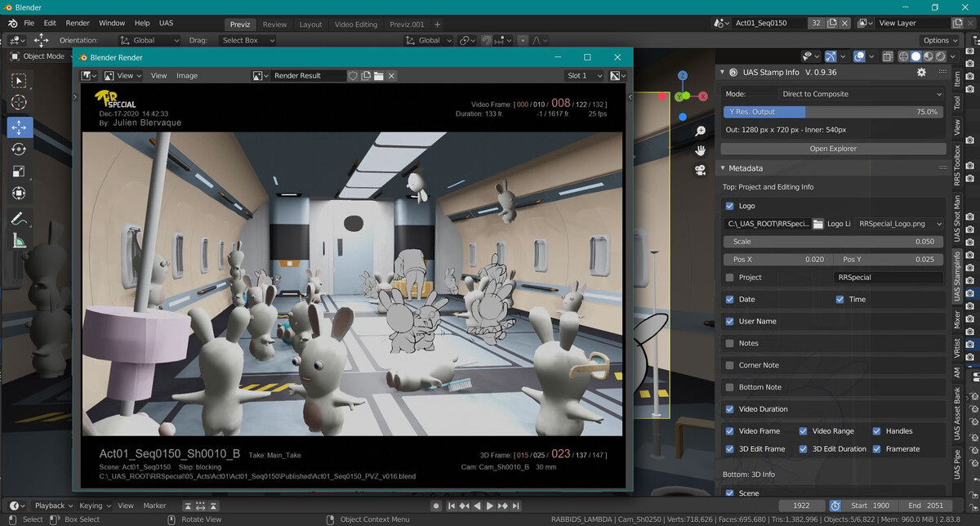Open the Image menu in render window
Viewport: 980px width, 526px height.
(187, 75)
